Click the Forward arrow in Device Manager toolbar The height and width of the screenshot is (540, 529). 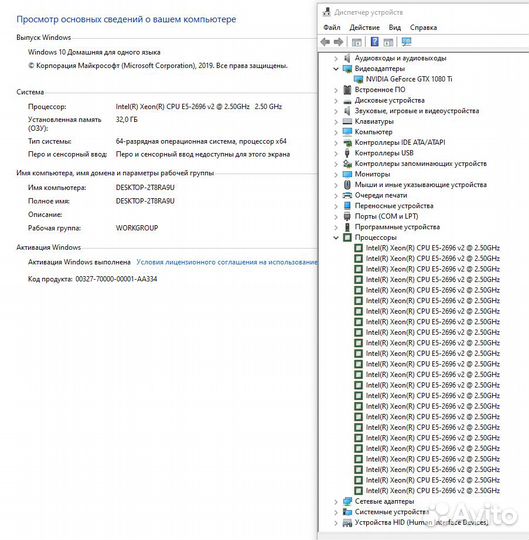point(339,42)
